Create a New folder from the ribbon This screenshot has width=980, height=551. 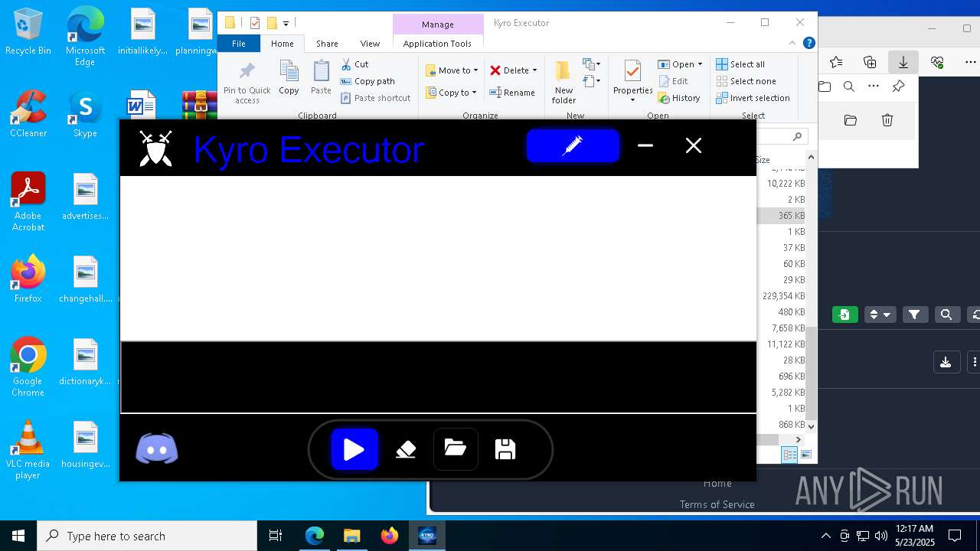tap(563, 83)
